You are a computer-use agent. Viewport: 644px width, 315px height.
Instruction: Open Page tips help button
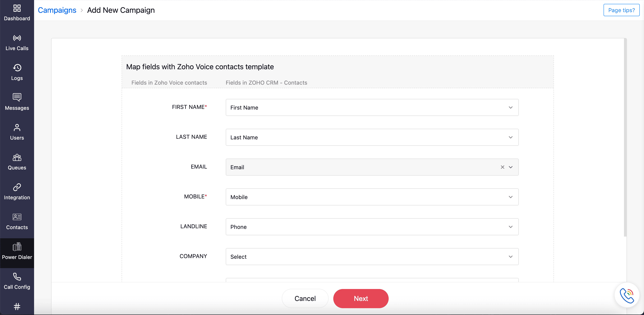coord(621,10)
